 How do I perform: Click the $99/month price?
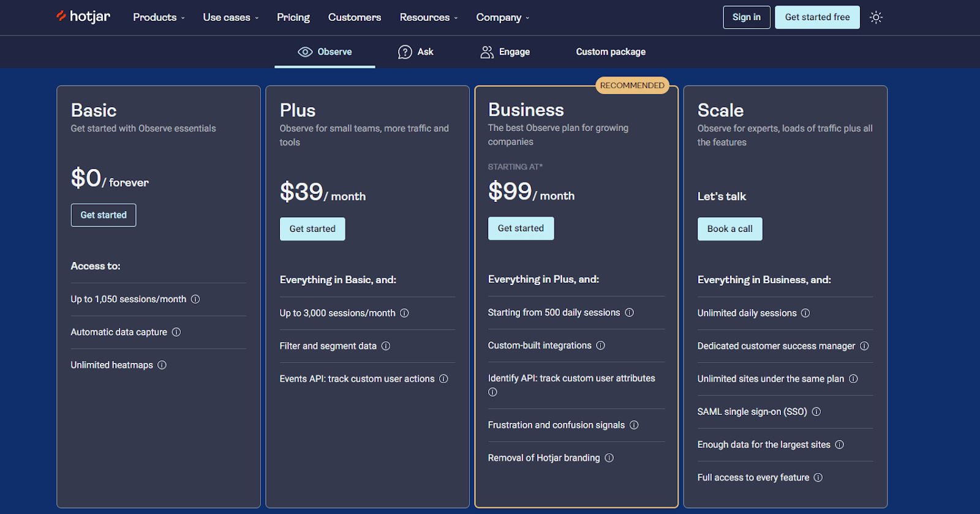point(531,192)
